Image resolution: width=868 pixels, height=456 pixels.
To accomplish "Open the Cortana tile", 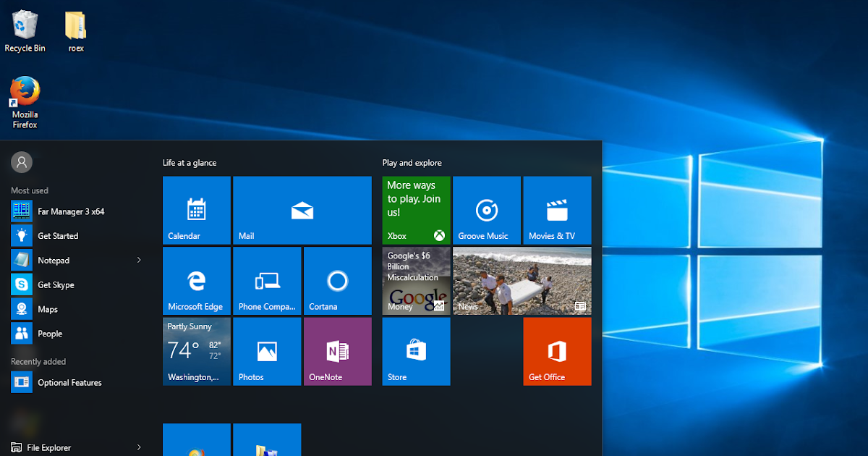I will [x=337, y=281].
